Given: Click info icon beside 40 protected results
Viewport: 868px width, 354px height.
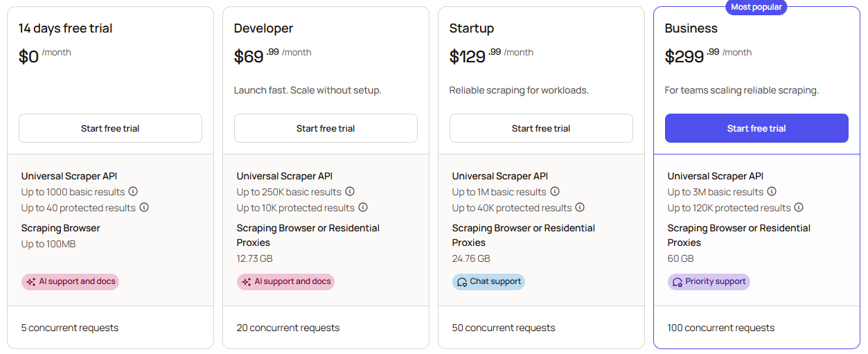Looking at the screenshot, I should click(144, 208).
